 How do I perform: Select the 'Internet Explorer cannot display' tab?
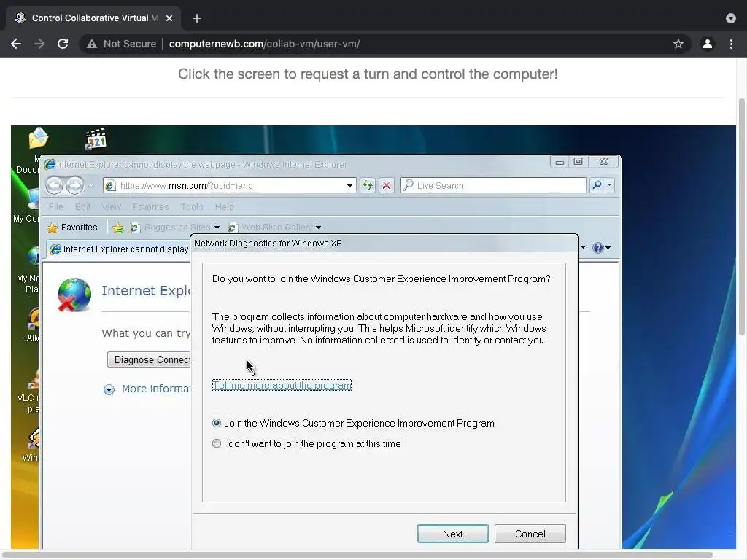coord(119,249)
